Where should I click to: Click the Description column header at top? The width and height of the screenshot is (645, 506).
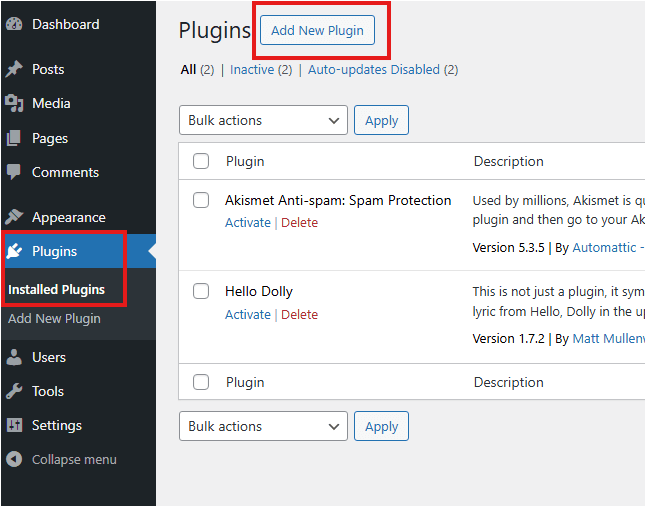click(509, 162)
